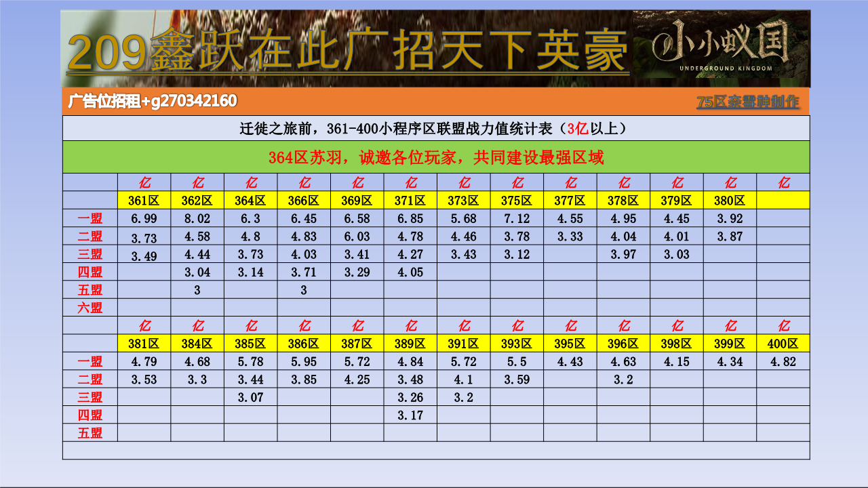Click the 3.59 cell under 393区
Screen dimensions: 868x488
[x=517, y=380]
